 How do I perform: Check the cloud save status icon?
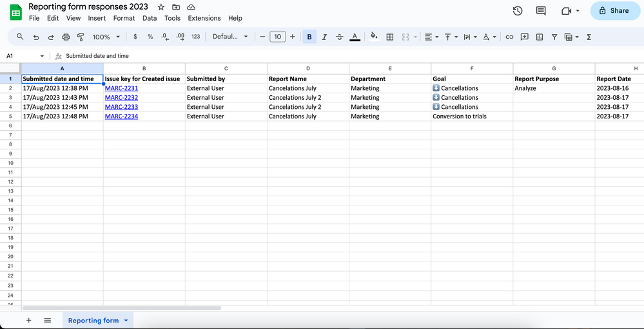(191, 7)
